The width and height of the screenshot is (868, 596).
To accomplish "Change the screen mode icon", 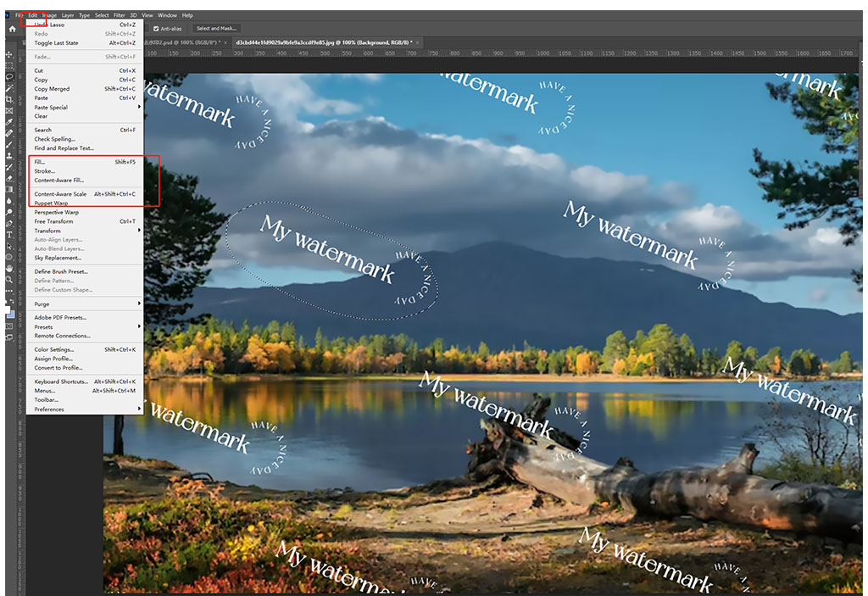I will (9, 337).
